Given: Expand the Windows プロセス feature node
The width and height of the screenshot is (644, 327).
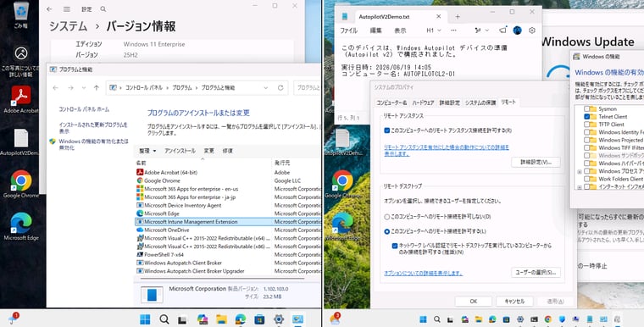Looking at the screenshot, I should [580, 172].
